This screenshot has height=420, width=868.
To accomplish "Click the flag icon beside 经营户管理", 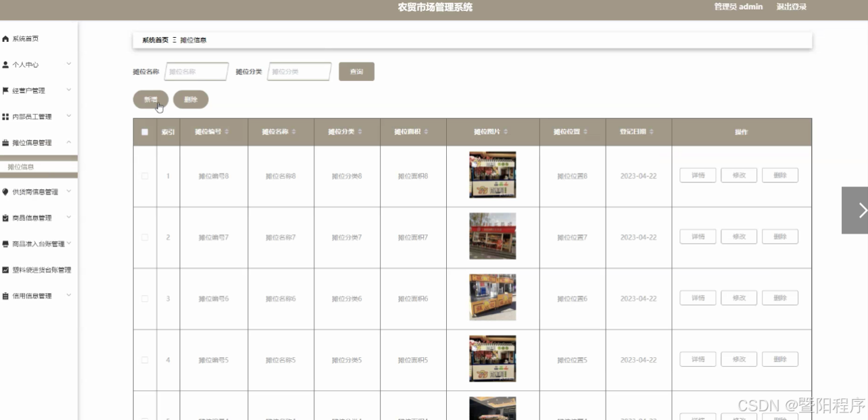I will [x=5, y=90].
